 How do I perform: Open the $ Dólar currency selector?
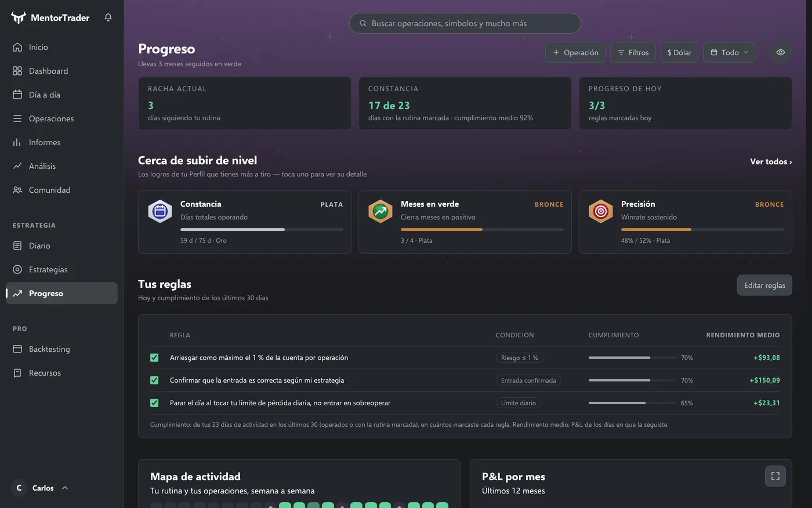click(679, 52)
